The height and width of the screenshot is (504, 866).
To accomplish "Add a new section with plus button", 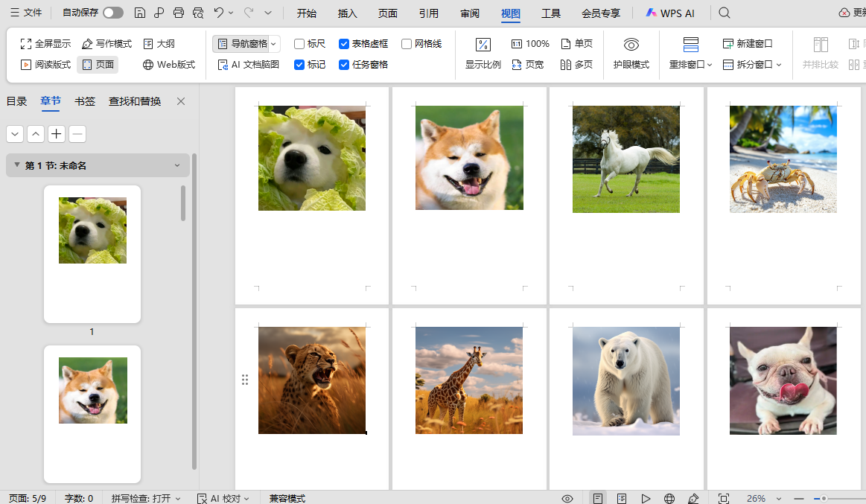I will point(57,133).
